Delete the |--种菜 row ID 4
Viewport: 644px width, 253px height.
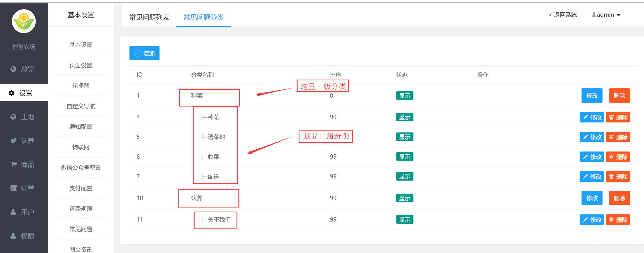pos(618,117)
